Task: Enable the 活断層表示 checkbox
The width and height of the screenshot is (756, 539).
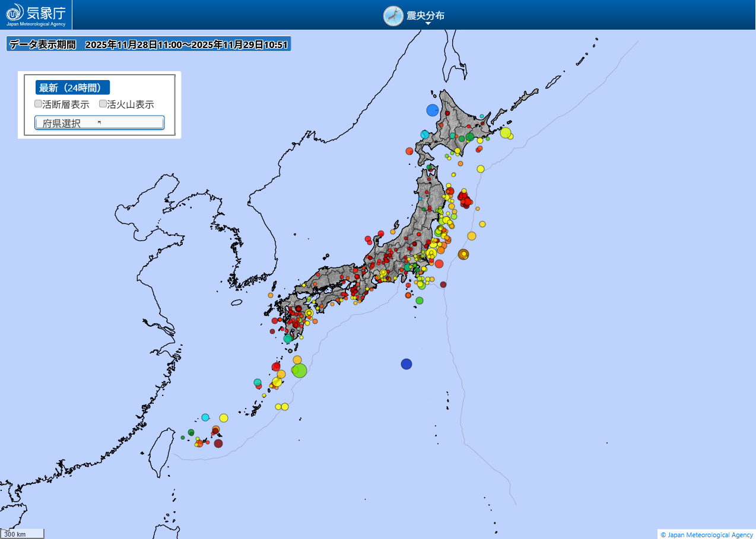Action: 39,104
